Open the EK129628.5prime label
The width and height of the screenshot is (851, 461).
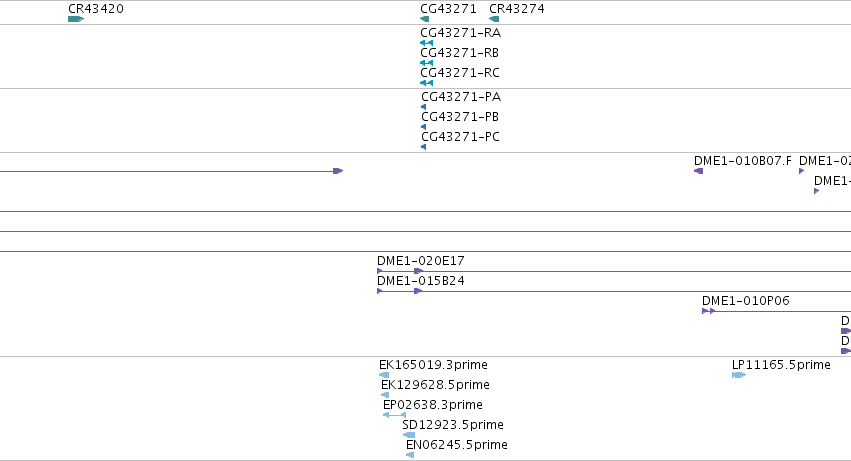(435, 385)
